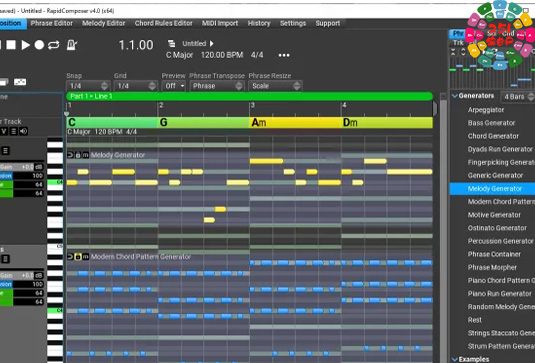Toggle mute 'm' on Melody Generator phrase

click(85, 155)
